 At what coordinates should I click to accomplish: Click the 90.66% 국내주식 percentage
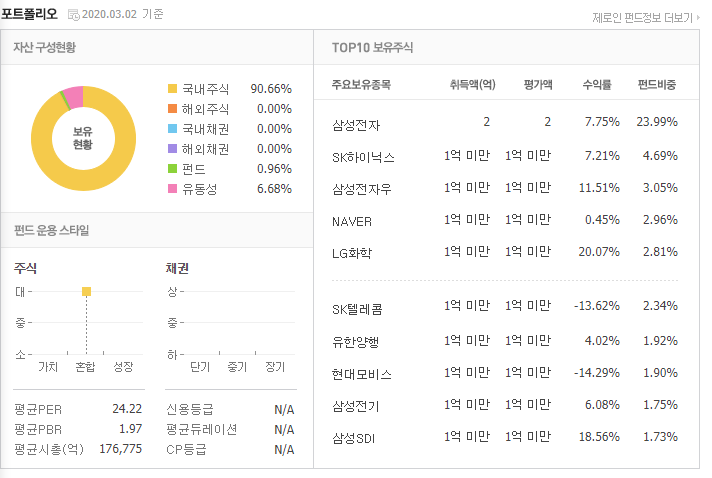click(271, 89)
